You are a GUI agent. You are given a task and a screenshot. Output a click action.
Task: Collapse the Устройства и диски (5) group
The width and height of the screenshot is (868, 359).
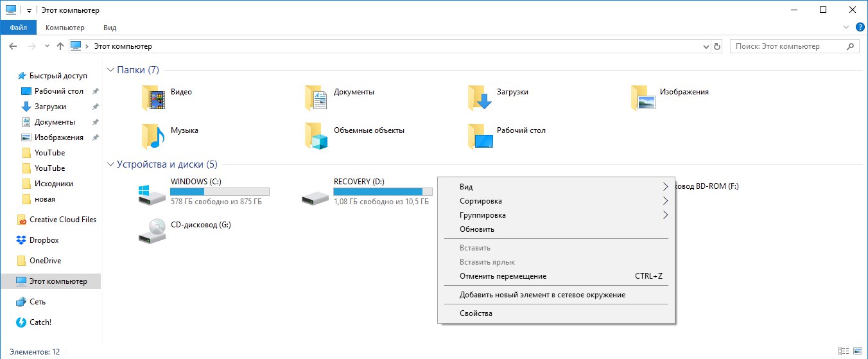click(x=110, y=164)
